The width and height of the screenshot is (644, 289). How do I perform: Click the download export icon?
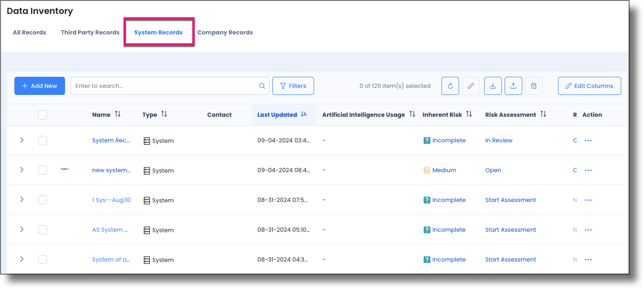coord(493,86)
